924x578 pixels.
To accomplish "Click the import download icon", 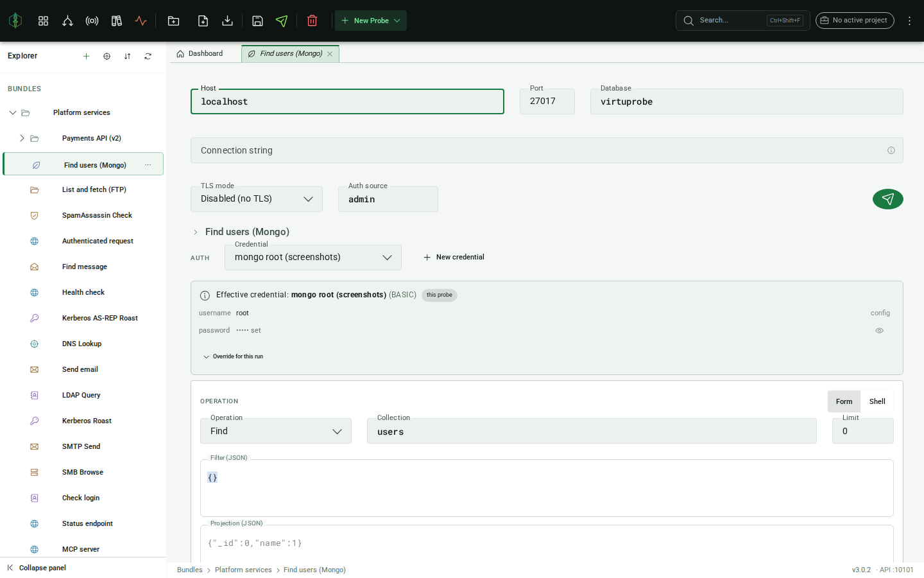I will click(x=227, y=21).
